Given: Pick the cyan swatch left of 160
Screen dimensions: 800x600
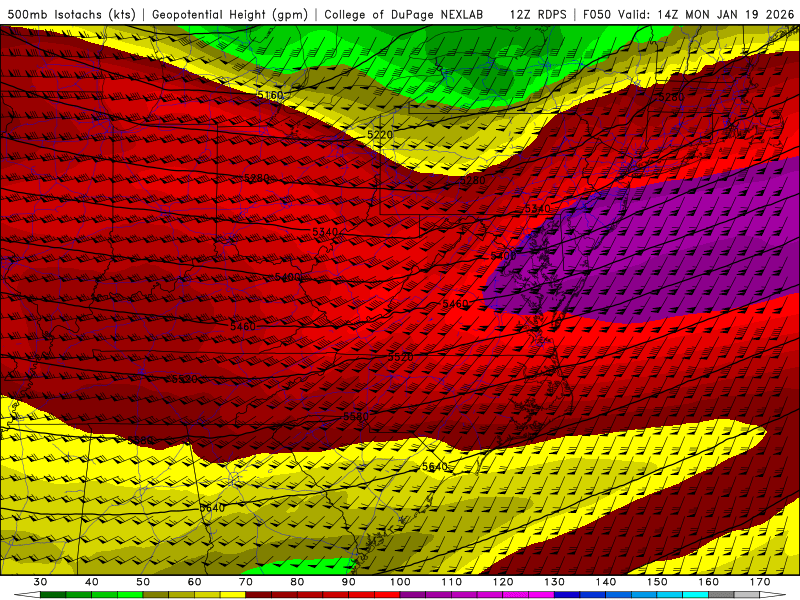Looking at the screenshot, I should click(x=696, y=595).
